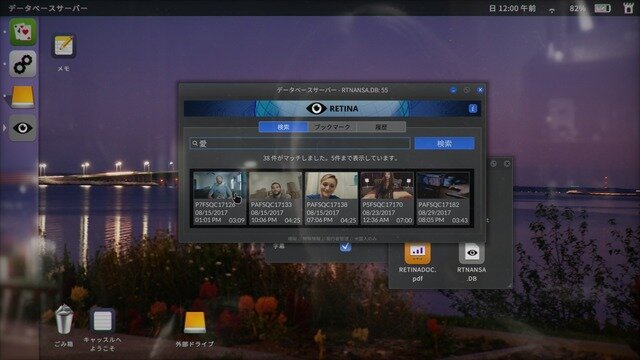This screenshot has width=640, height=360.
Task: Click the search keyword input field
Action: point(300,143)
